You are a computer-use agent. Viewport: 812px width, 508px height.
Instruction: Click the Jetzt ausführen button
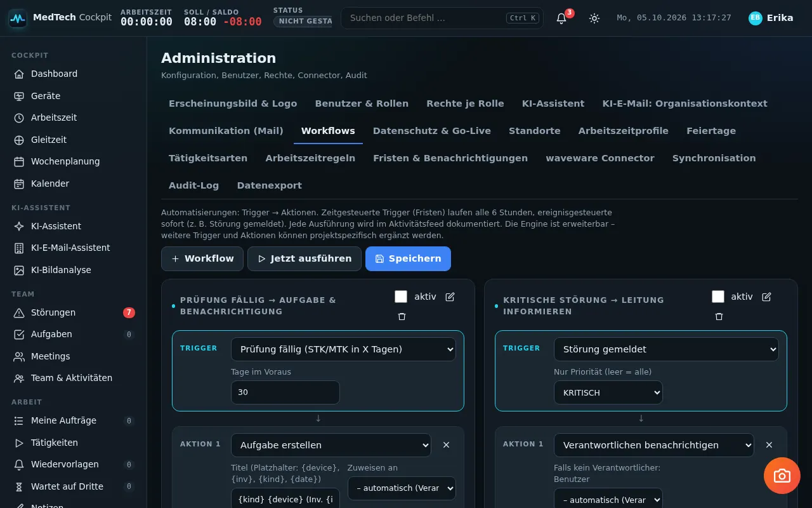(304, 258)
